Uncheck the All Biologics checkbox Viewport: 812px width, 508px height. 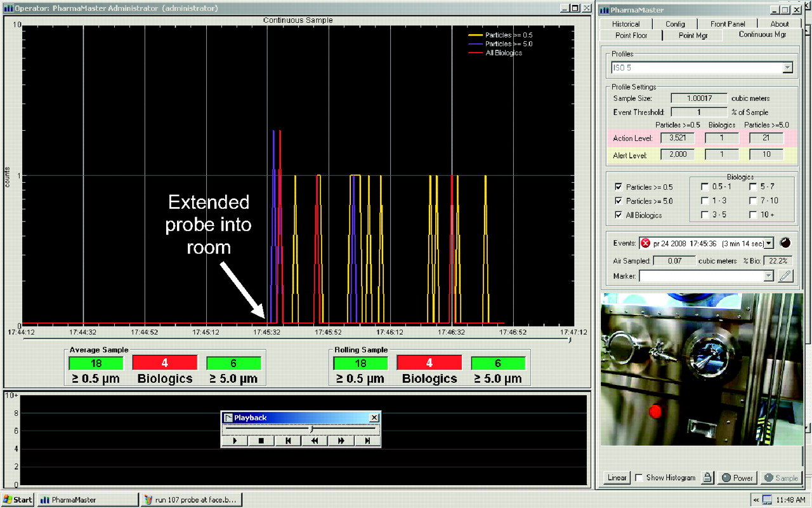click(x=618, y=215)
